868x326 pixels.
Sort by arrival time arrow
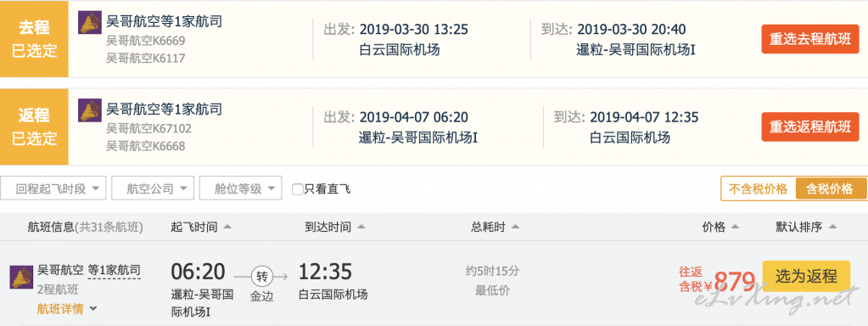point(361,228)
